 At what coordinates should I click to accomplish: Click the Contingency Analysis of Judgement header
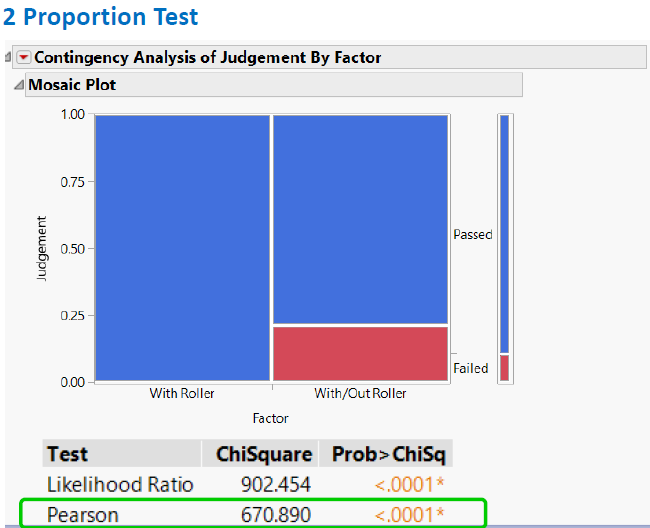[207, 57]
